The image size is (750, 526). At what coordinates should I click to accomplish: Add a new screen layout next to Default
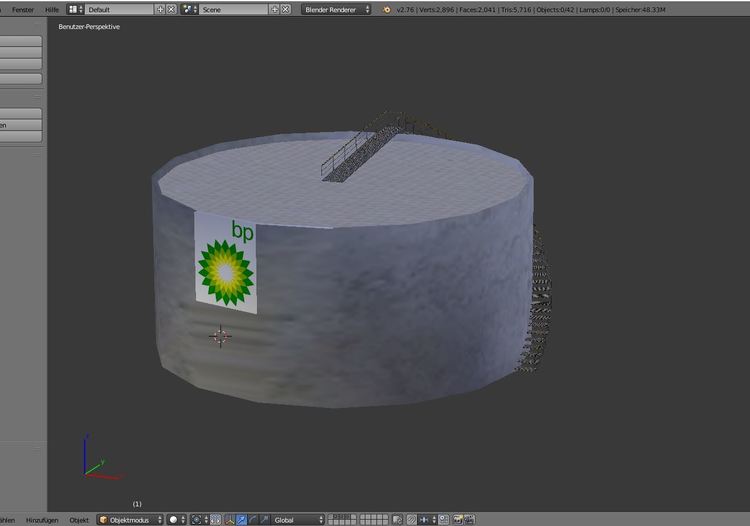pos(160,9)
